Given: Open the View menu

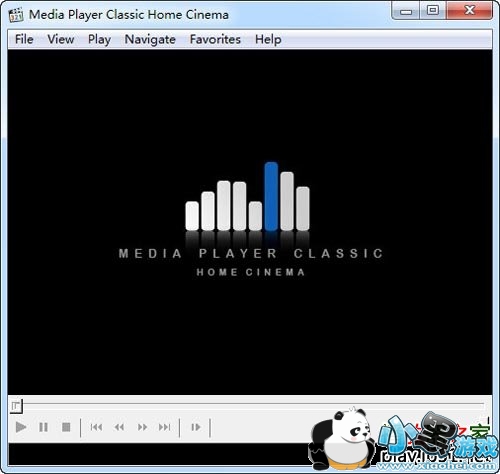Looking at the screenshot, I should click(x=61, y=39).
